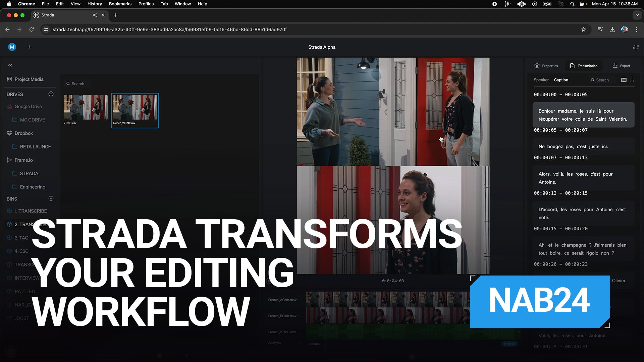Click timestamp 00:00:13 – 00:00:15
This screenshot has height=362, width=644.
560,193
